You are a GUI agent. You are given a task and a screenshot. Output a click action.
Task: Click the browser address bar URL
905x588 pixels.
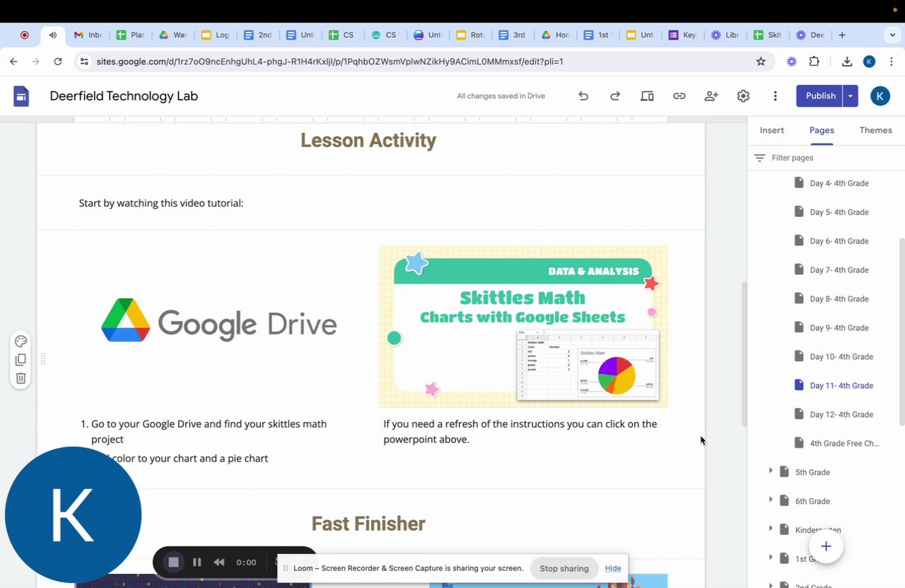click(x=329, y=61)
